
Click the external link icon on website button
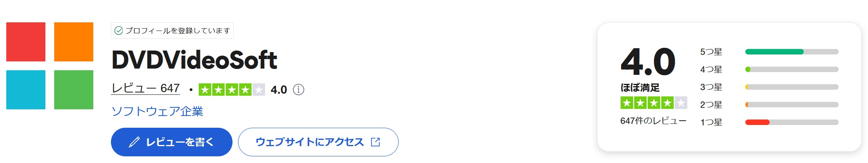point(375,142)
